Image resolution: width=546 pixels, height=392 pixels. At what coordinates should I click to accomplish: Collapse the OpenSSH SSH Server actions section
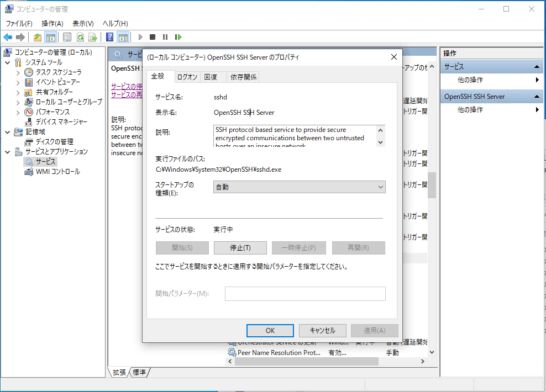pyautogui.click(x=537, y=97)
